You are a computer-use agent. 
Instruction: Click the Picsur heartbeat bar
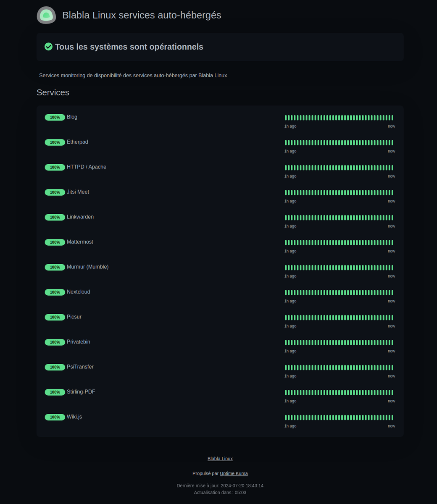coord(339,318)
